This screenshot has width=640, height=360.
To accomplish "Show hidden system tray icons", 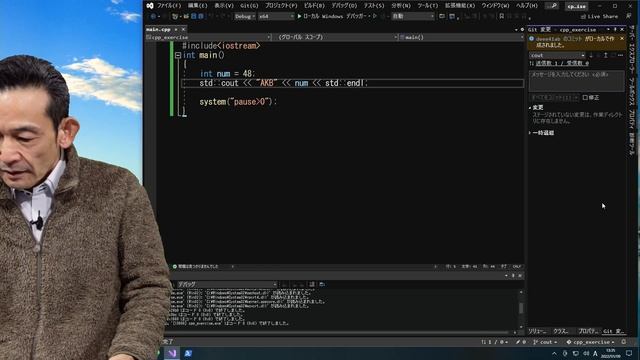I will click(554, 353).
